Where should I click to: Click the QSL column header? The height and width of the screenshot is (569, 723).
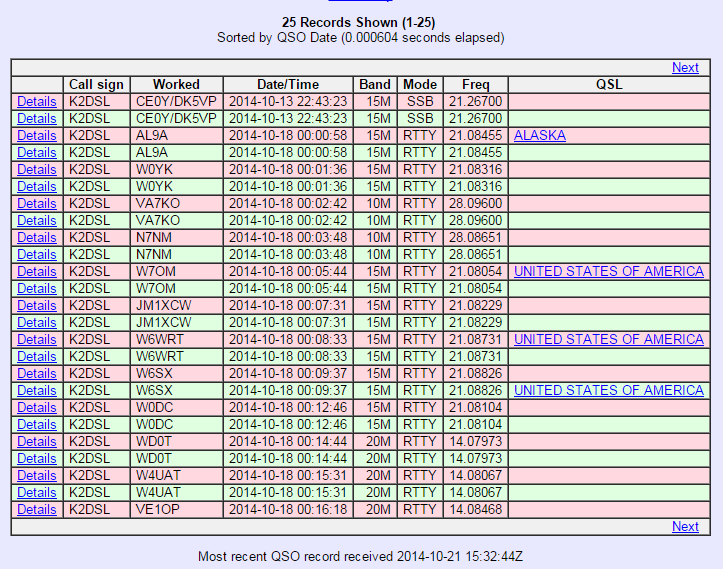click(x=609, y=84)
